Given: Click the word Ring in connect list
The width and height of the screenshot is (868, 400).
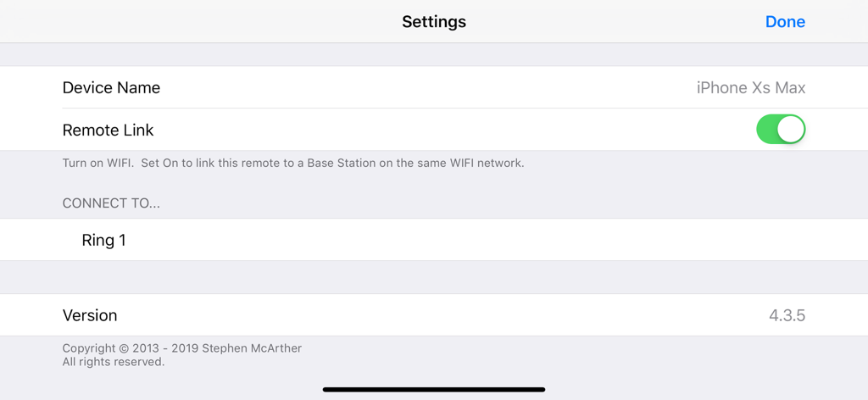Looking at the screenshot, I should [97, 241].
